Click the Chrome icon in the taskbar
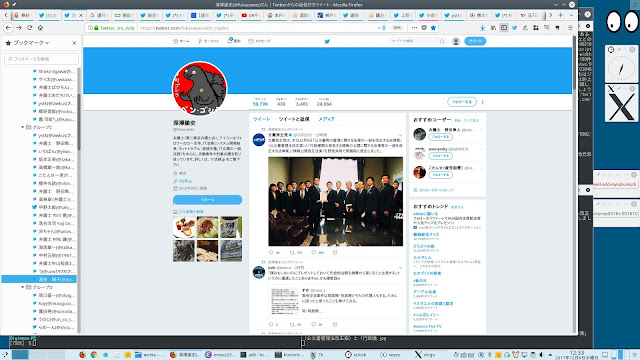This screenshot has width=640, height=360. click(94, 355)
